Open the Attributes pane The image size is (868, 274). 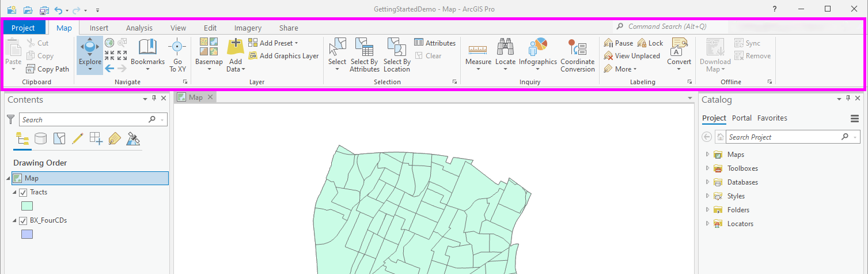click(435, 43)
